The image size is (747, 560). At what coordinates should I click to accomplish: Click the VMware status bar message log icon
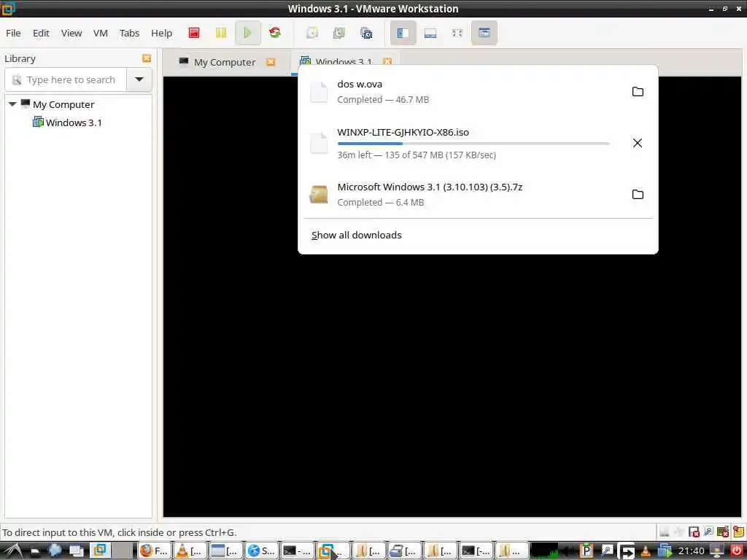coord(739,532)
